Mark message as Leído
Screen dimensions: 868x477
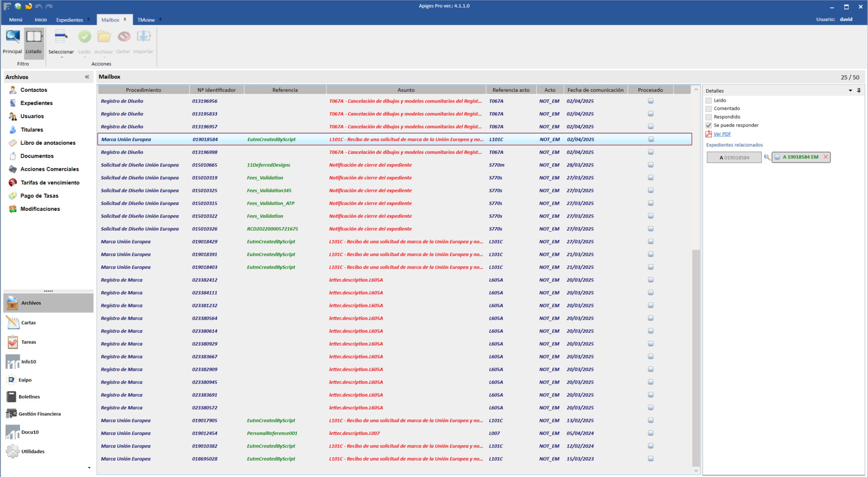(x=85, y=37)
